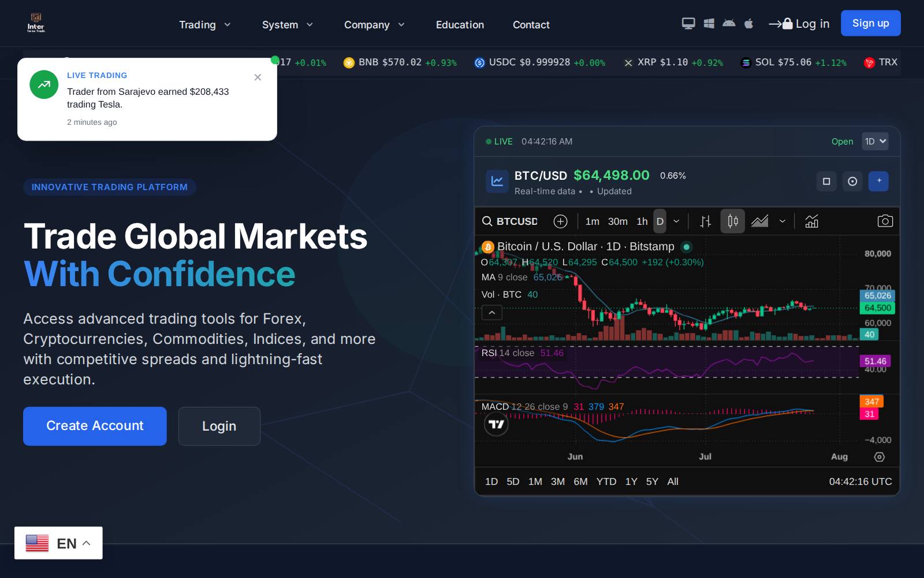Screen dimensions: 924x578
Task: Select the 1D date range
Action: (x=491, y=481)
